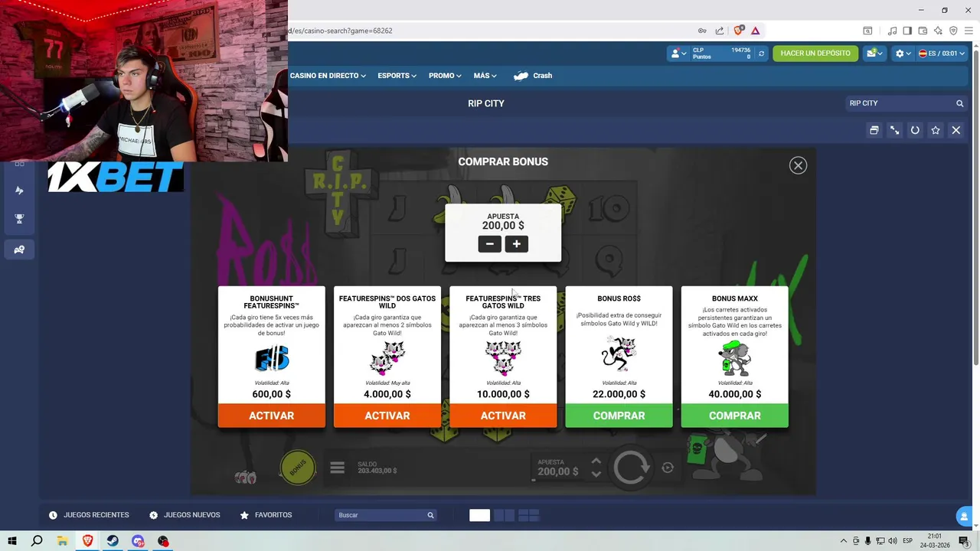The image size is (980, 551).
Task: Click the Buscar magnifier icon
Action: coord(431,515)
